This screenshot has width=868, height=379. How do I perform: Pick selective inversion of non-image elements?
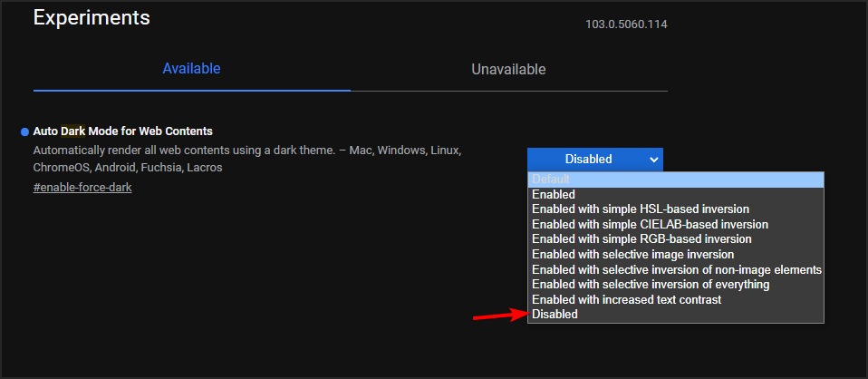676,269
